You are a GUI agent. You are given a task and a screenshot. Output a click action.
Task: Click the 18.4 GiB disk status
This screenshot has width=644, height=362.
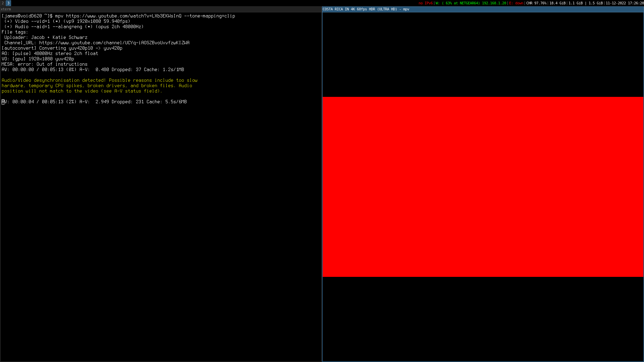(x=557, y=3)
